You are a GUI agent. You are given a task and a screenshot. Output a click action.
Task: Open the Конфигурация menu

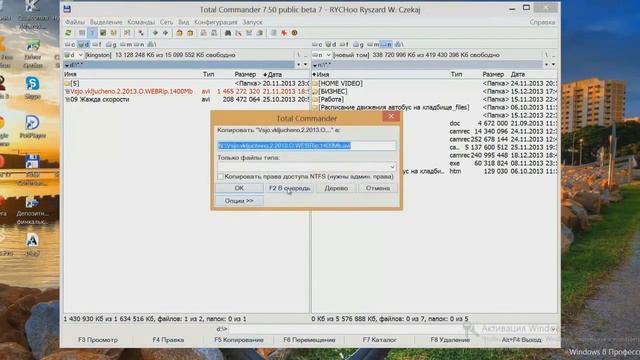(216, 22)
